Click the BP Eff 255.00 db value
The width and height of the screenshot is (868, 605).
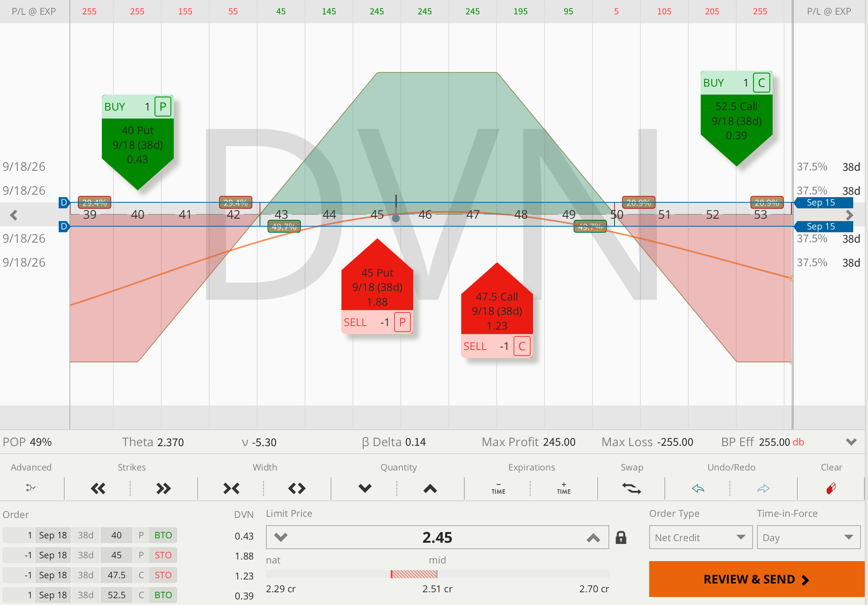click(x=781, y=442)
